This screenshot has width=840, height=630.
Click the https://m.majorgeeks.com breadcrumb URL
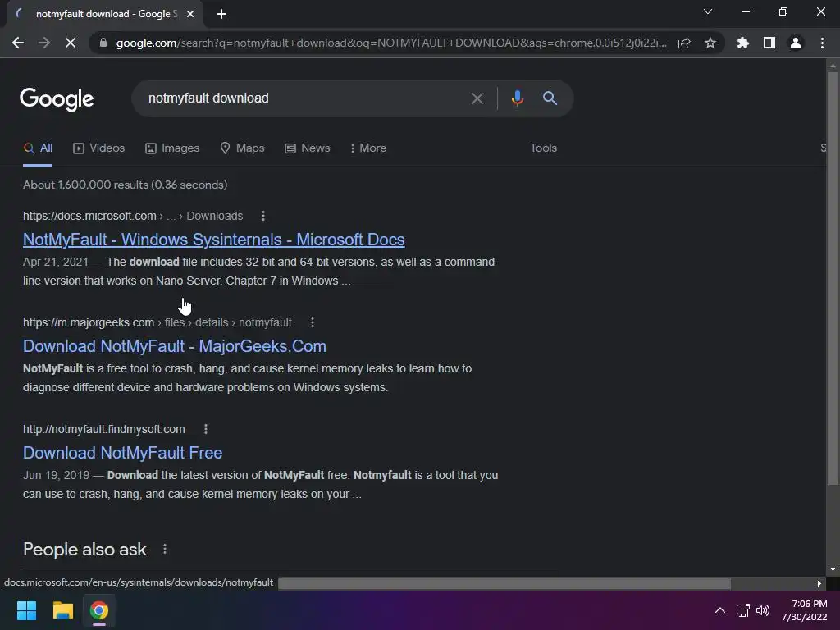(x=89, y=322)
